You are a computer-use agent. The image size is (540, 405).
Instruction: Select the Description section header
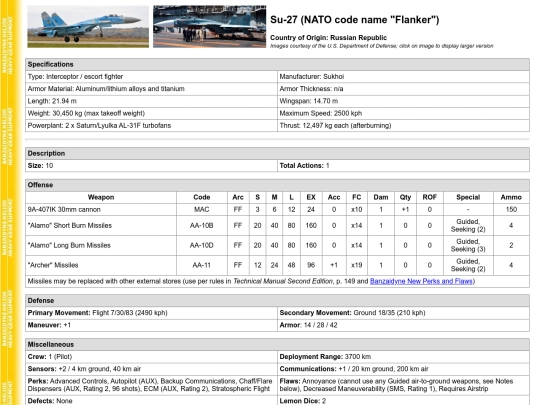[277, 153]
